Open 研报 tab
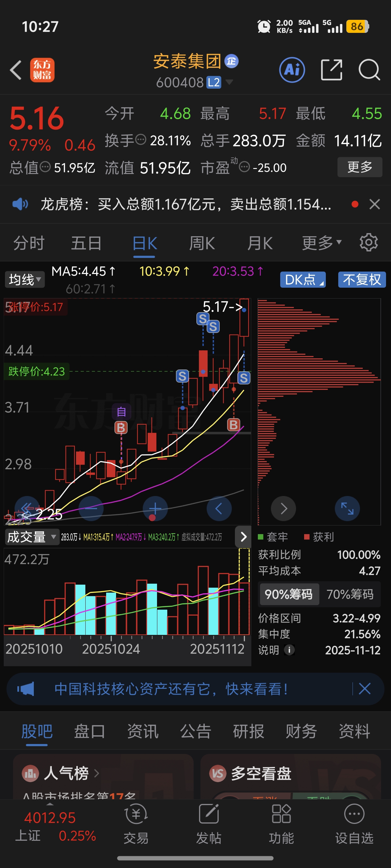The width and height of the screenshot is (391, 868). [x=248, y=731]
